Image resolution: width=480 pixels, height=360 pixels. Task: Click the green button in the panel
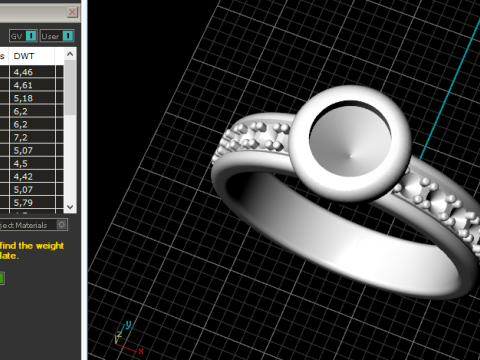coord(2,278)
